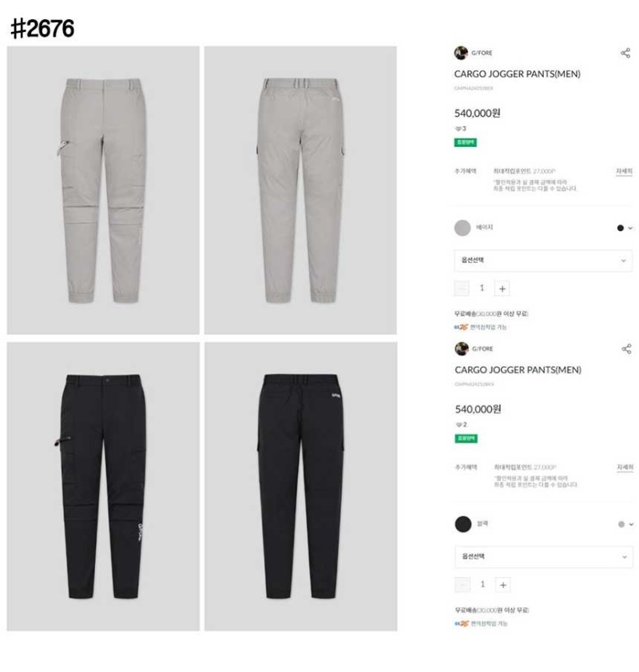Image resolution: width=639 pixels, height=672 pixels.
Task: Share the beige cargo jogger pants listing
Action: (x=625, y=53)
